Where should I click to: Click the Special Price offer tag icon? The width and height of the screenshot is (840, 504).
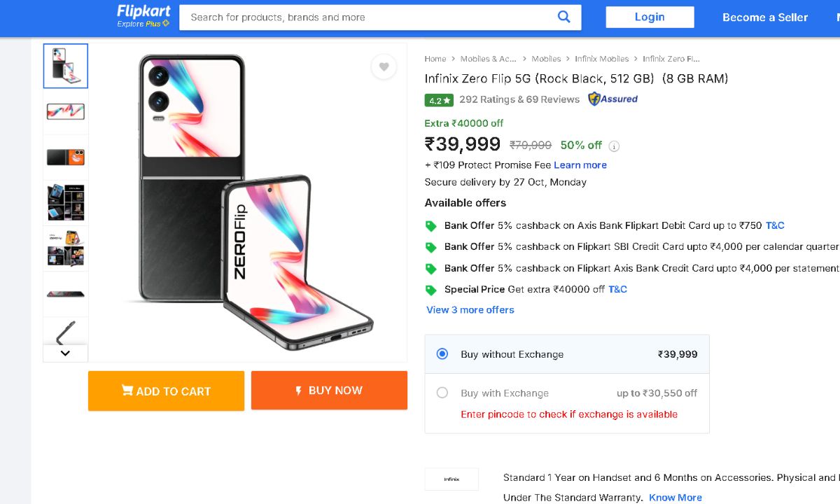431,290
